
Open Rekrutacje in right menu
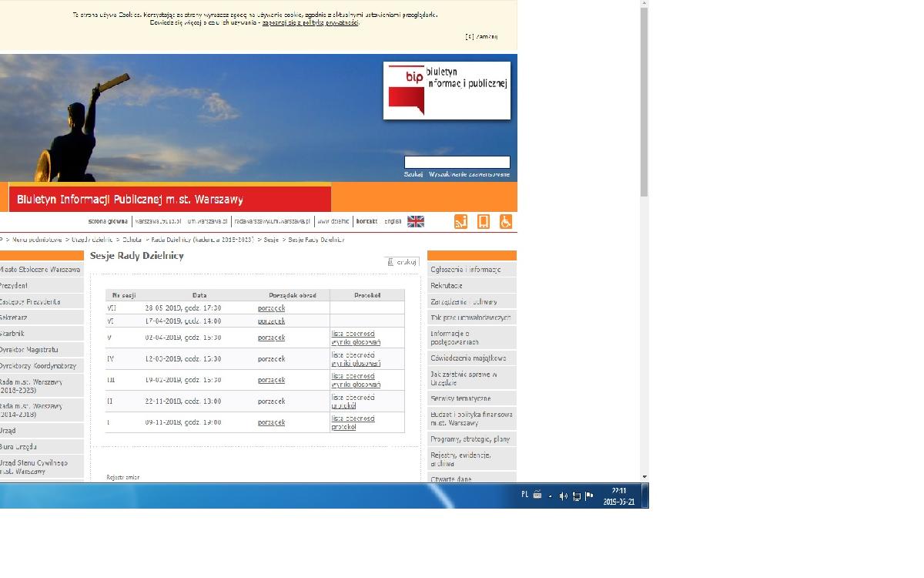[x=471, y=286]
